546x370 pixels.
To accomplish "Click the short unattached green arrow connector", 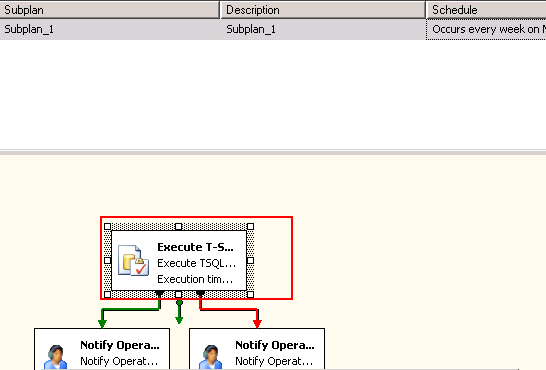I will 179,313.
